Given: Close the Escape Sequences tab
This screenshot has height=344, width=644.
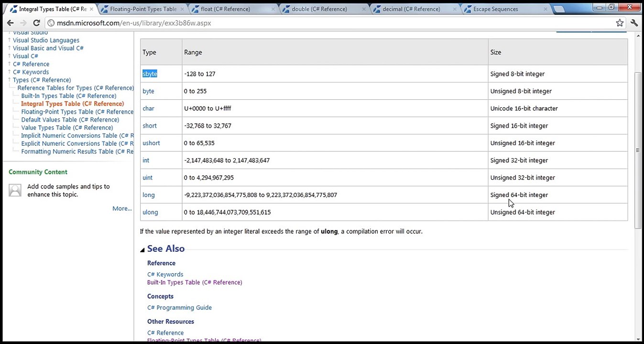Looking at the screenshot, I should 546,9.
